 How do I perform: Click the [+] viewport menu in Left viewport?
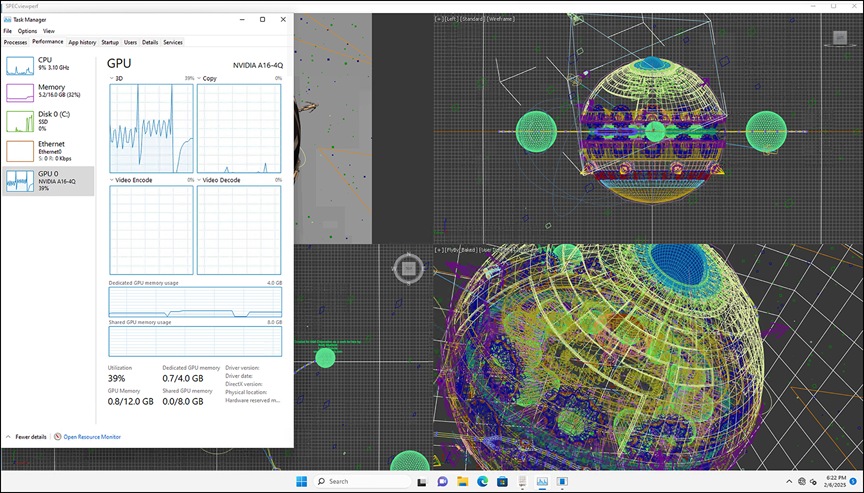point(439,19)
